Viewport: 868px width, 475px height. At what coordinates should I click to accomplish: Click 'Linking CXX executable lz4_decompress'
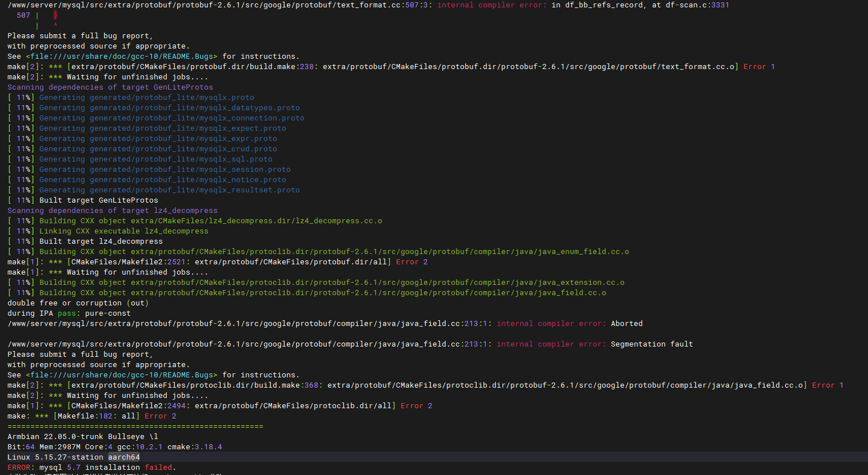pos(108,231)
